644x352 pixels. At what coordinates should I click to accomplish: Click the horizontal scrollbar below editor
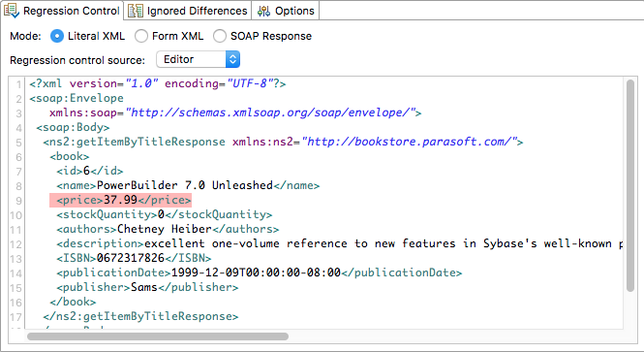158,336
